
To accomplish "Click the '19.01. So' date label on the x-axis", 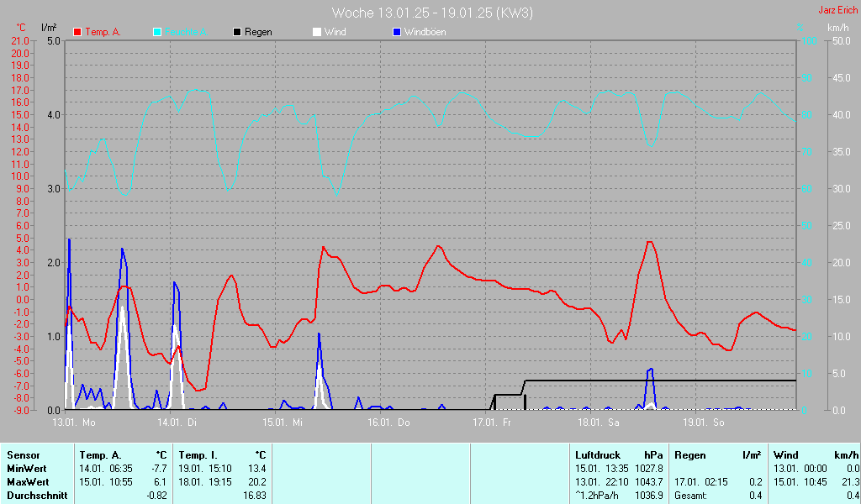I will 704,423.
